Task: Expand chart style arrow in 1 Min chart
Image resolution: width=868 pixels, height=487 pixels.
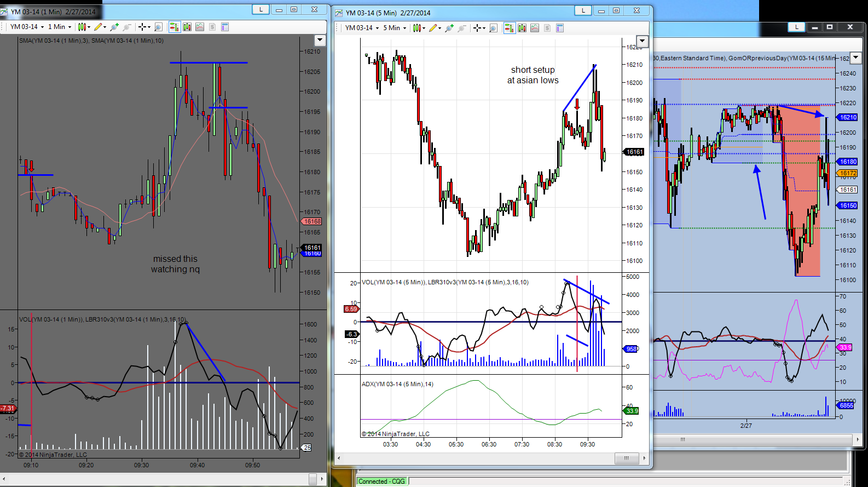Action: click(88, 27)
